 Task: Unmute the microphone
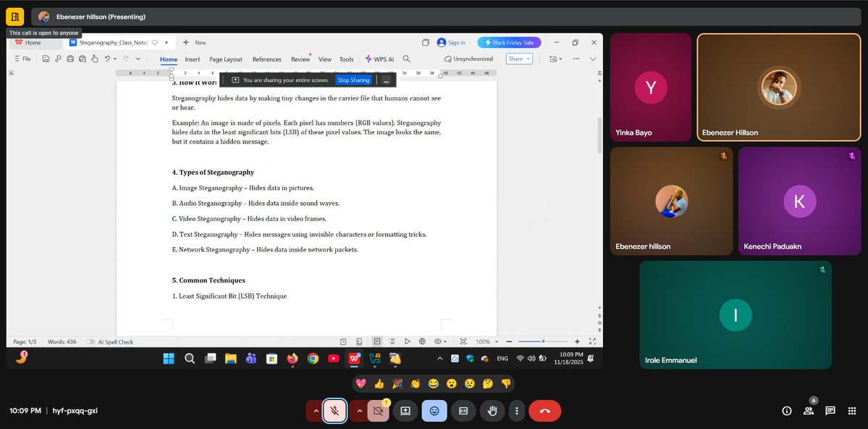pyautogui.click(x=334, y=411)
